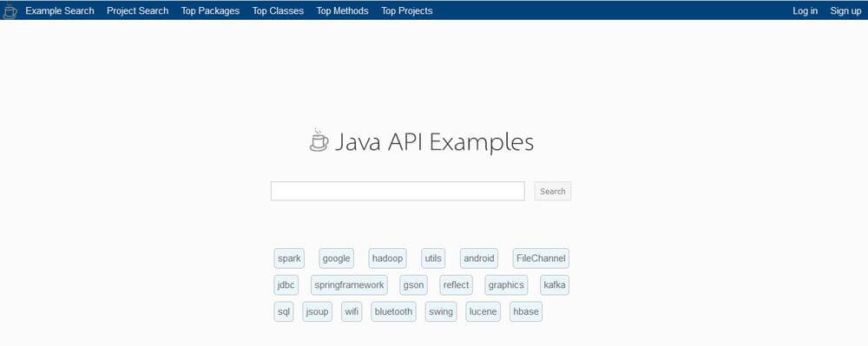The width and height of the screenshot is (868, 346).
Task: Click the Sign up link
Action: pos(845,10)
